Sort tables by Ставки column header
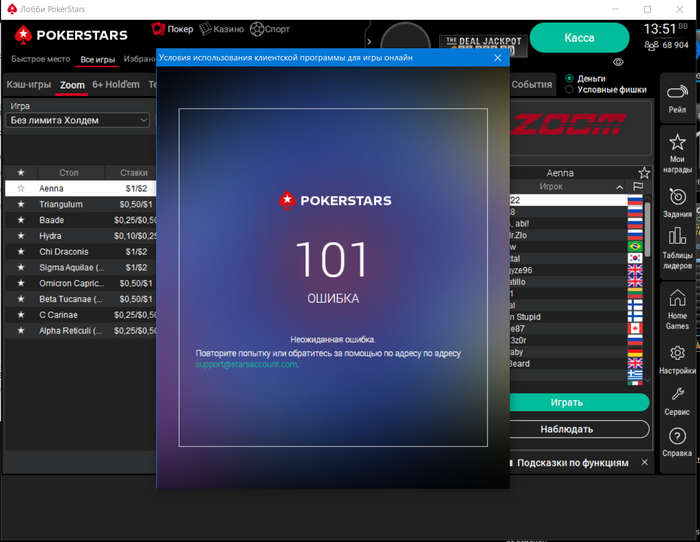 pos(133,173)
